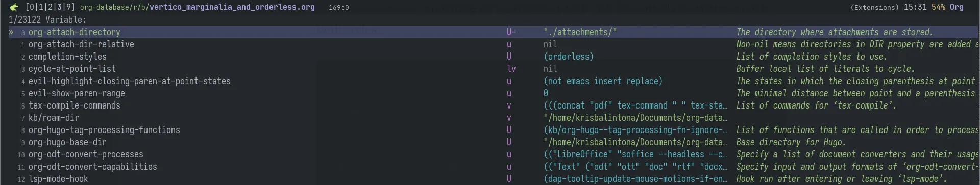This screenshot has width=980, height=185.
Task: Click the v marker of tex-compile-commands
Action: (509, 105)
